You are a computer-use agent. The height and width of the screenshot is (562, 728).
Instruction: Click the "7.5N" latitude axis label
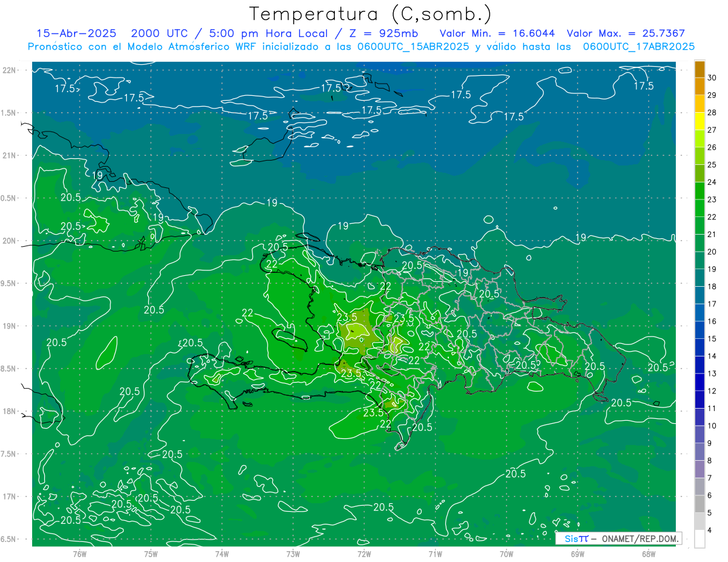tap(8, 454)
